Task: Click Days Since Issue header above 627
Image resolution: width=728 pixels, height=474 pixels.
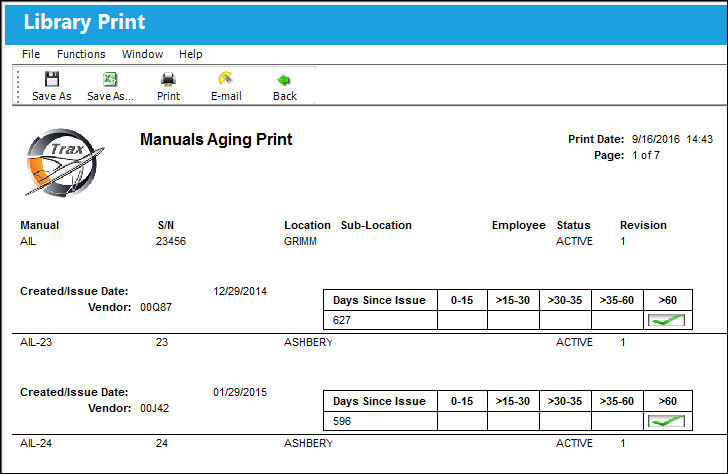Action: point(379,300)
